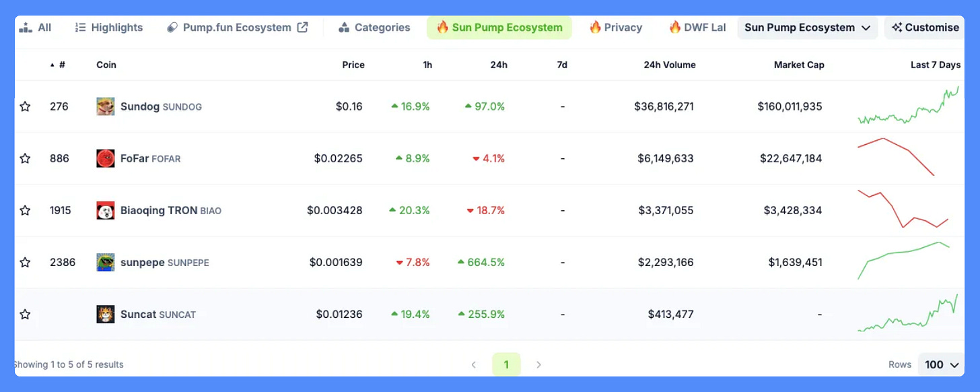Sort by the 7d column header
The height and width of the screenshot is (392, 980).
click(562, 65)
